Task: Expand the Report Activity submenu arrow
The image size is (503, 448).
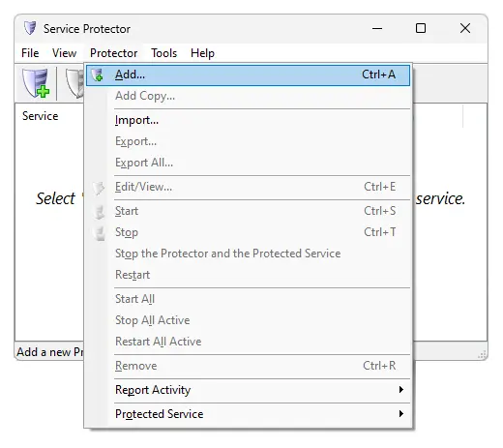Action: [x=400, y=390]
